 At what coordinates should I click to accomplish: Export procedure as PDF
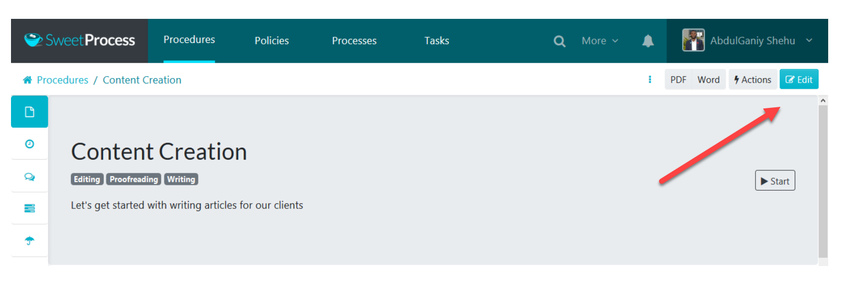678,80
